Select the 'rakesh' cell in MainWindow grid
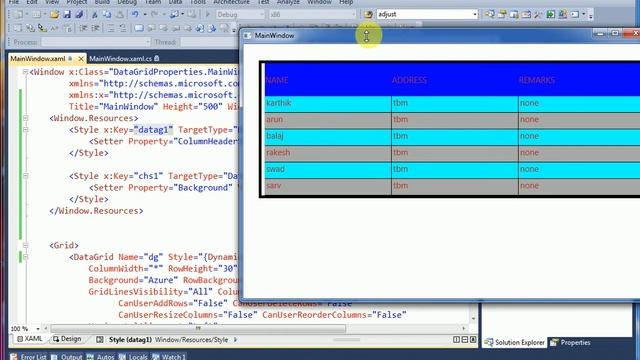This screenshot has width=640, height=360. (328, 153)
